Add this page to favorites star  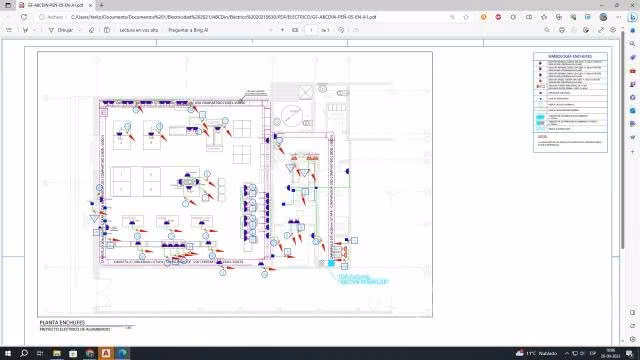(466, 17)
